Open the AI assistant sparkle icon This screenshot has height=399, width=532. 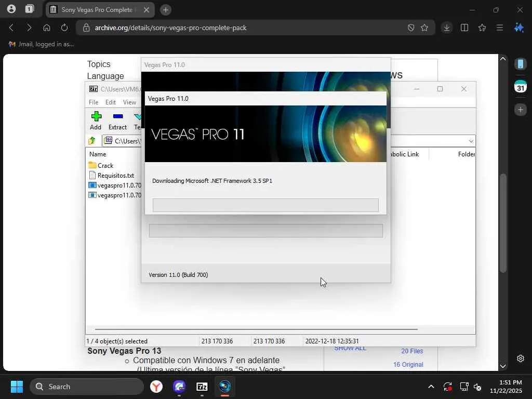pos(519,28)
